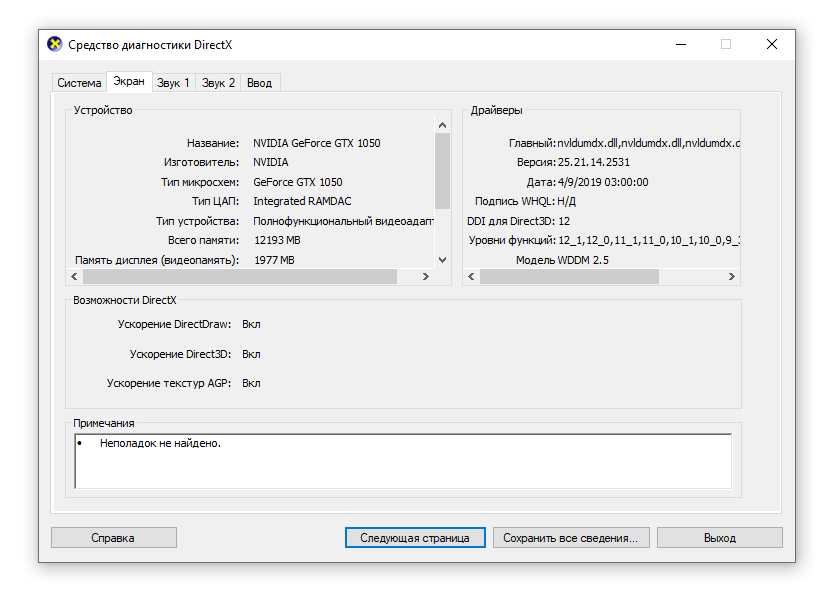837x596 pixels.
Task: Switch to the Система tab
Action: pos(79,83)
